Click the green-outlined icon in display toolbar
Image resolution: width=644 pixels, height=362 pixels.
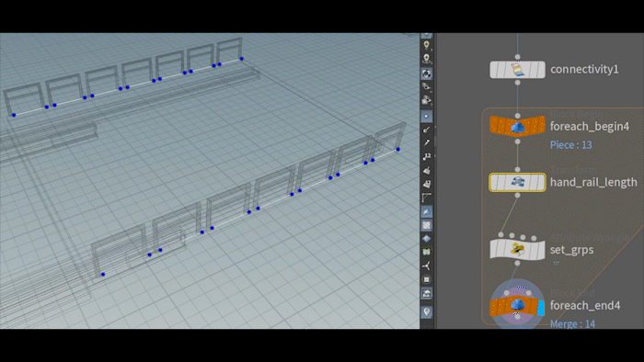pyautogui.click(x=426, y=252)
